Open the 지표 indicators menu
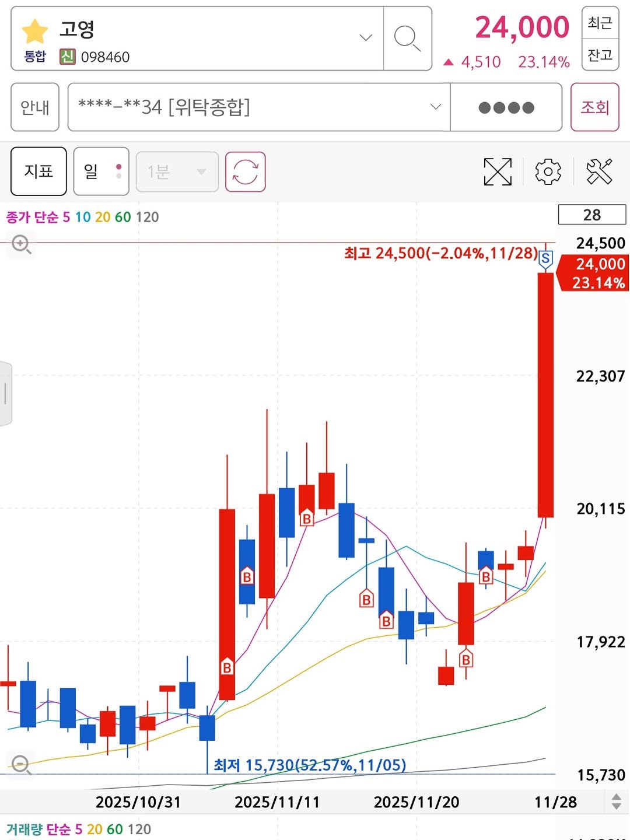The image size is (630, 840). coord(38,171)
